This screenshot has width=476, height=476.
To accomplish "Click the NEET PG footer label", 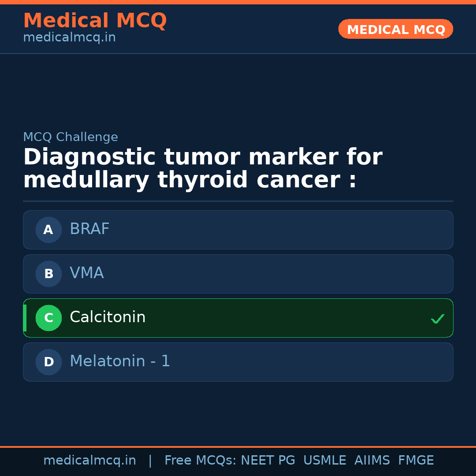I will [268, 461].
